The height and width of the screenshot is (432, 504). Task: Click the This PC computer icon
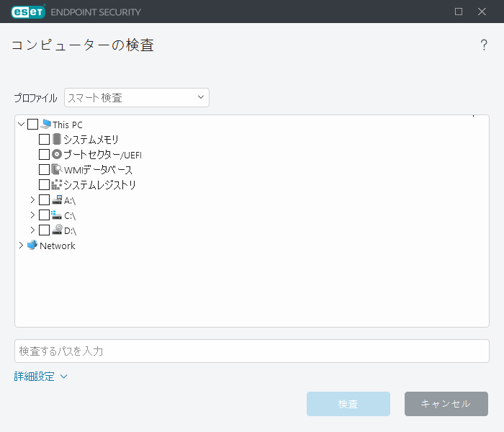click(x=46, y=124)
